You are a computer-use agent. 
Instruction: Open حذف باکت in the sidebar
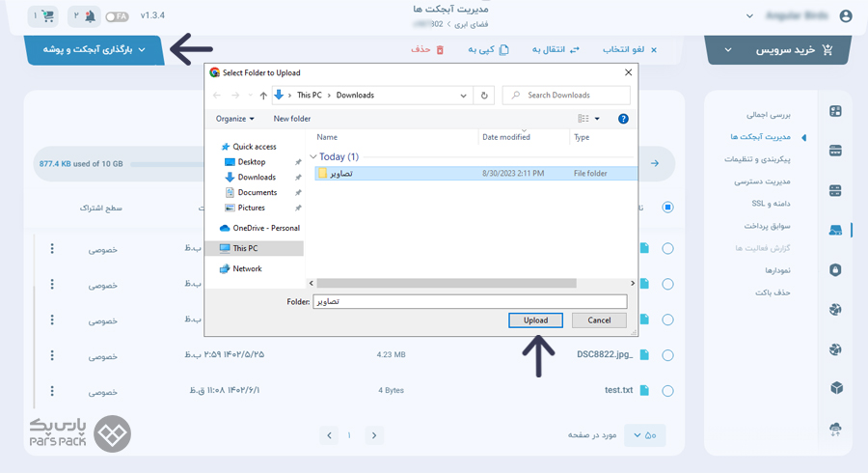773,292
